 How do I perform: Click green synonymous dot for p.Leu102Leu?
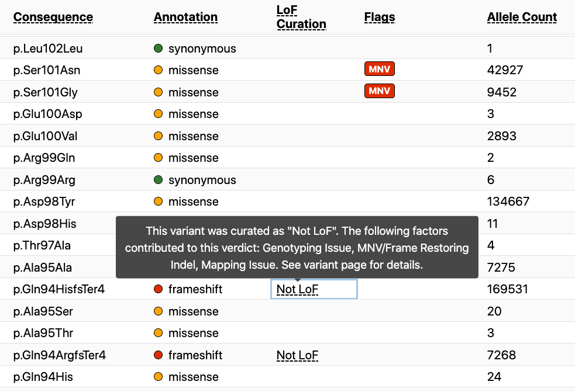coord(158,48)
